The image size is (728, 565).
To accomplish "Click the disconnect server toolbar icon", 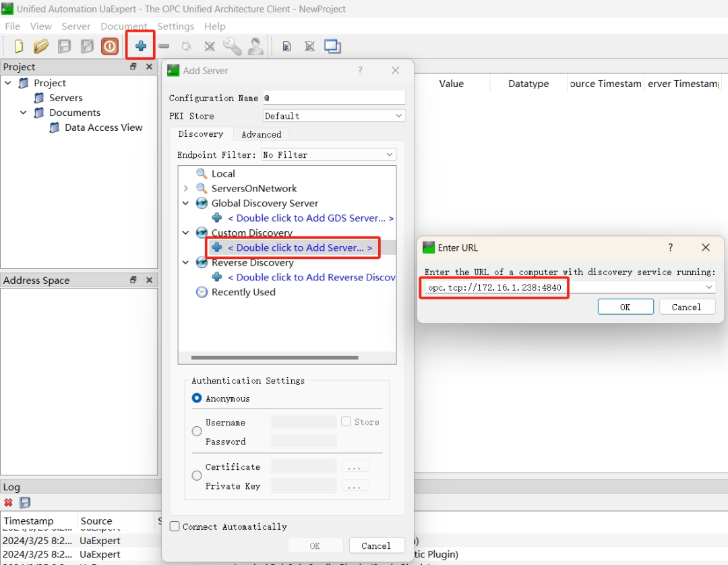I will click(210, 46).
